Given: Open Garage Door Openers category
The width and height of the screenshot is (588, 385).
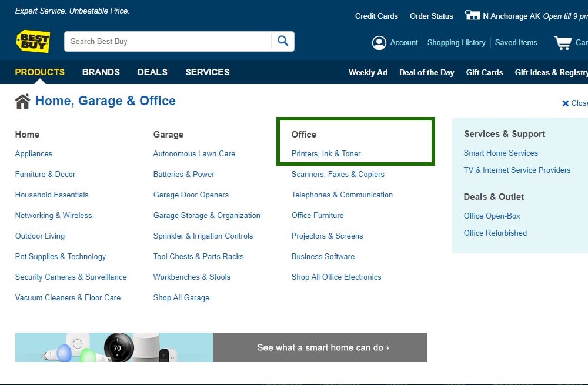Looking at the screenshot, I should (191, 195).
